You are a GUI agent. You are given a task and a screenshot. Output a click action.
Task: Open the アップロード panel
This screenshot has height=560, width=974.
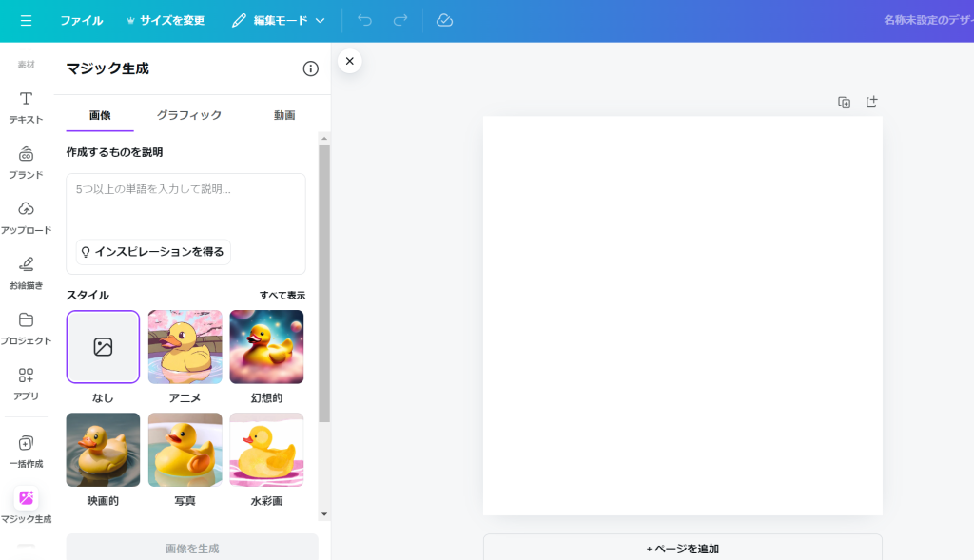pyautogui.click(x=26, y=217)
